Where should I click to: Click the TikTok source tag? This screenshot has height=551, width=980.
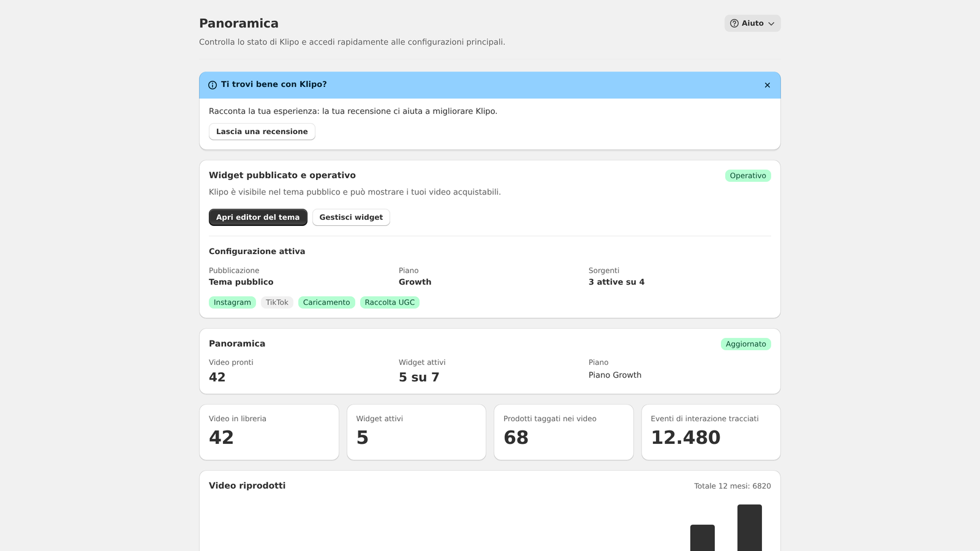pyautogui.click(x=277, y=302)
